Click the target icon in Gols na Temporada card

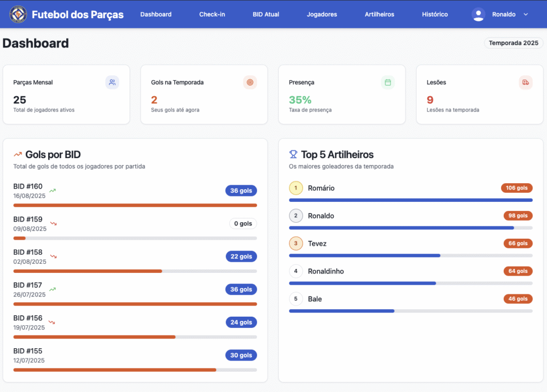pyautogui.click(x=250, y=82)
